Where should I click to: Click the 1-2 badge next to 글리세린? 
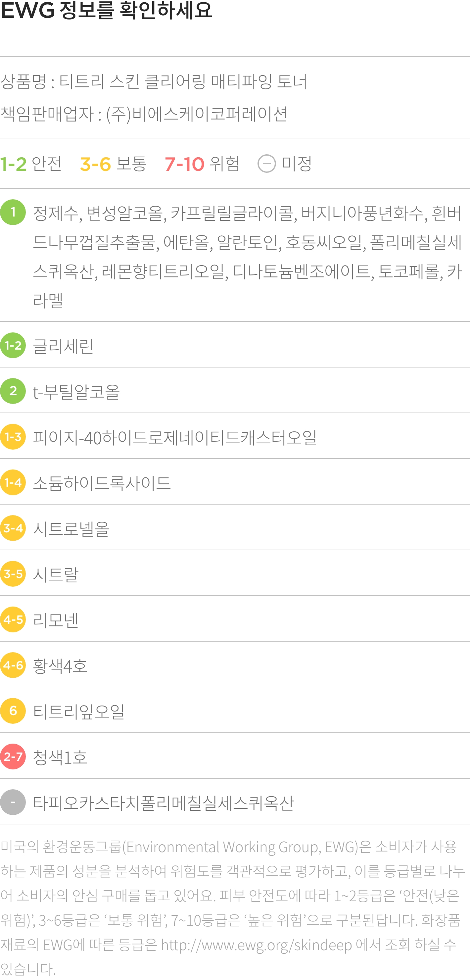pyautogui.click(x=13, y=345)
